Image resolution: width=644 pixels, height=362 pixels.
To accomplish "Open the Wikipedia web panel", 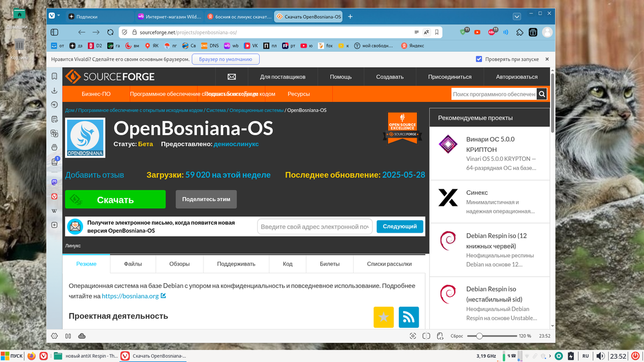I will tap(54, 211).
